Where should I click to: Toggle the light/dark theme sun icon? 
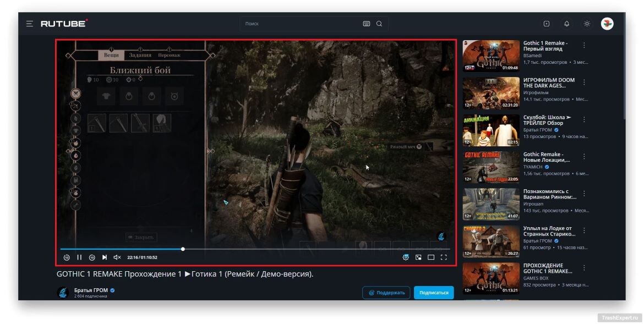click(x=587, y=24)
